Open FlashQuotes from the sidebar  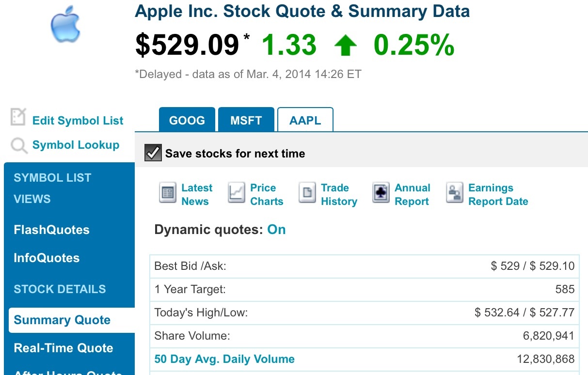click(x=52, y=230)
